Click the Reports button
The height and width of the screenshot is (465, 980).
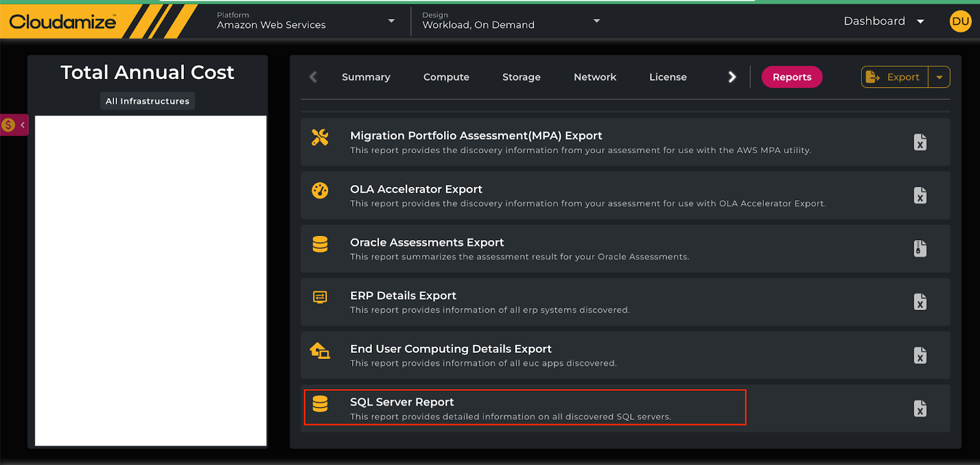pos(791,77)
